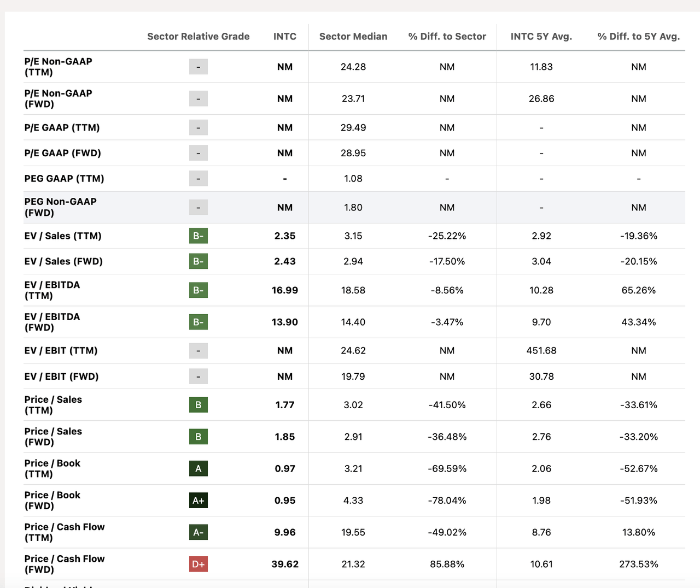Screen dimensions: 700x588
Task: Select the EV / Sales (FWD) row label
Action: pos(63,261)
